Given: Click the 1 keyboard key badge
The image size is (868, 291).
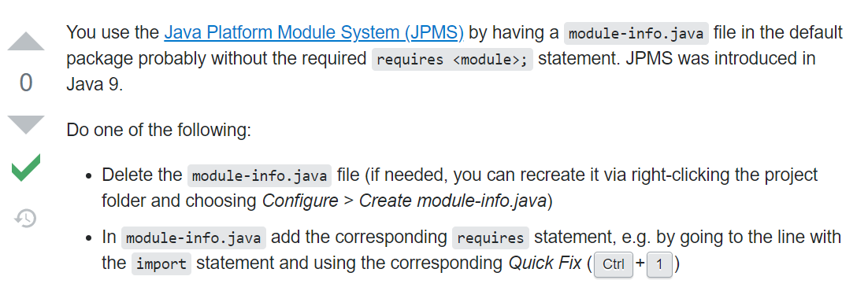Looking at the screenshot, I should point(659,264).
